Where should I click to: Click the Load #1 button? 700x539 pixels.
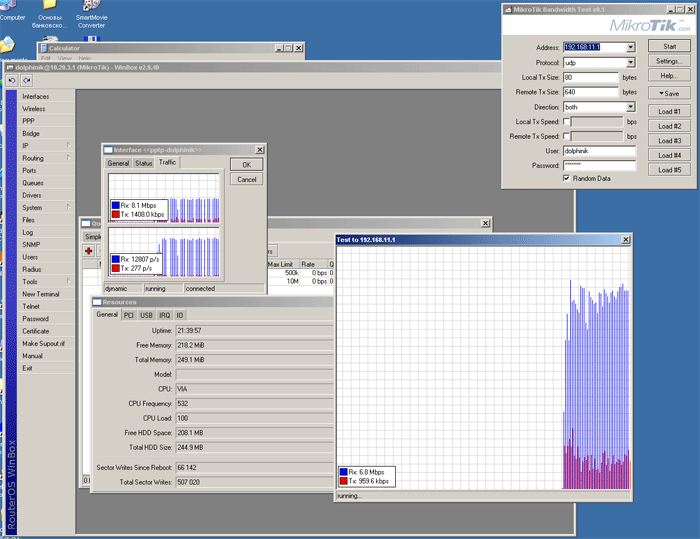pos(669,111)
